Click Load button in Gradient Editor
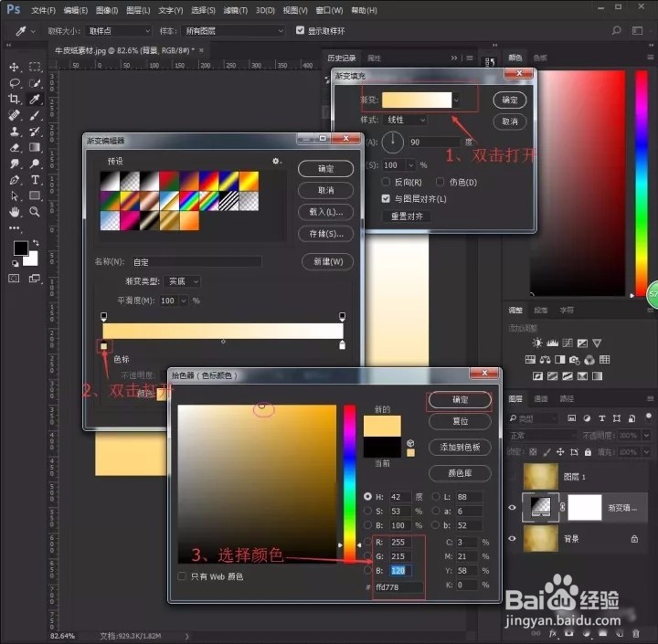The image size is (658, 644). coord(325,212)
